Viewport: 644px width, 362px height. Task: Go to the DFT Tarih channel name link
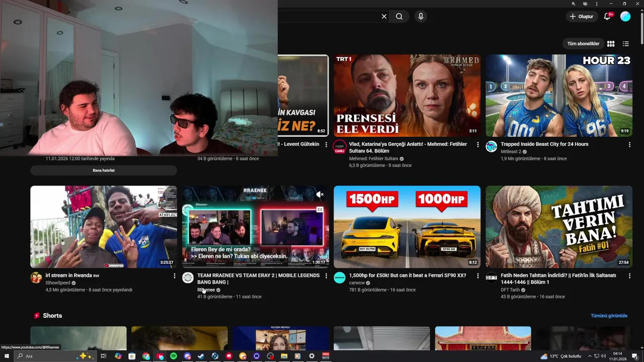510,290
